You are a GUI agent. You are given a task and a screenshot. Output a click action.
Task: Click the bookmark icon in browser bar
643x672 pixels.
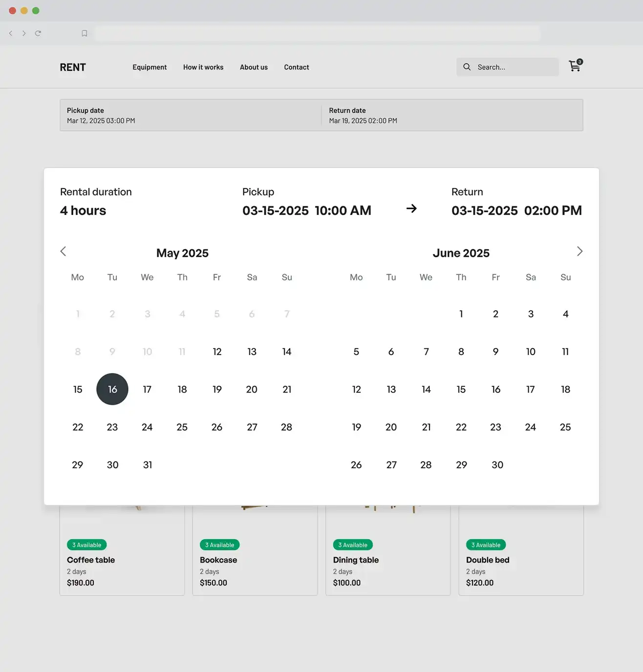click(x=85, y=33)
